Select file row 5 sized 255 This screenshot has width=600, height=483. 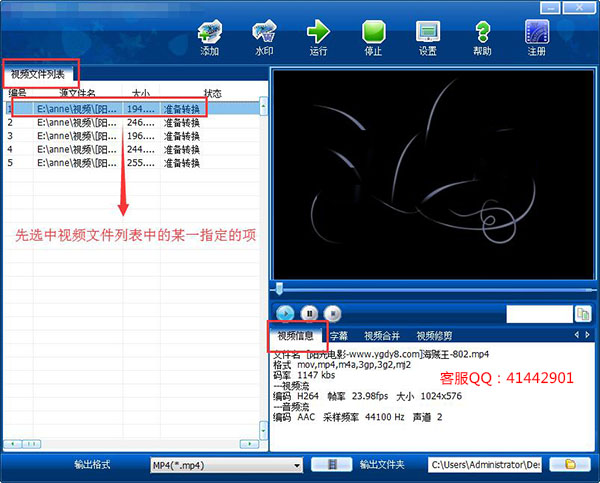[x=132, y=163]
